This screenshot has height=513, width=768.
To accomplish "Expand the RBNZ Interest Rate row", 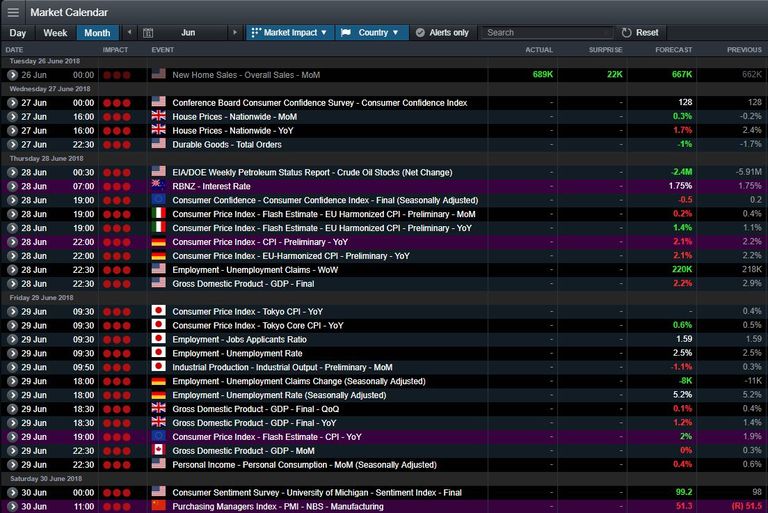I will click(x=13, y=186).
